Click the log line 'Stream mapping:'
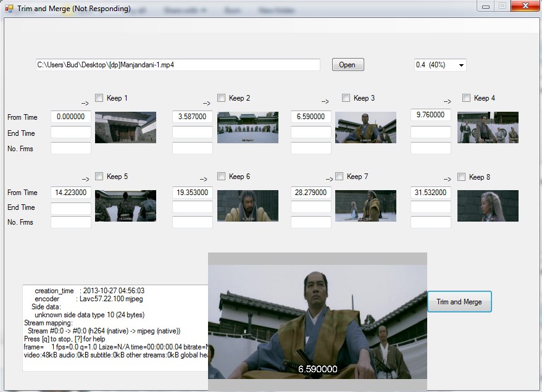This screenshot has height=392, width=542. 48,323
